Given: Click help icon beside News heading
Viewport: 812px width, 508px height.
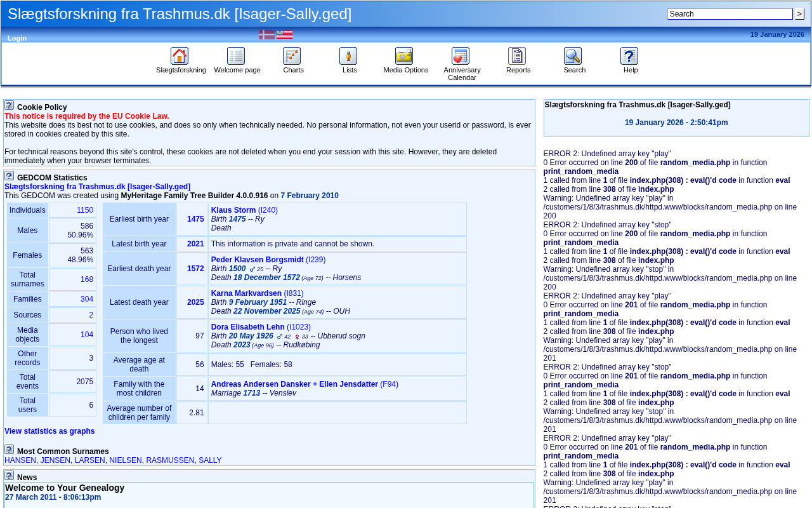Looking at the screenshot, I should (9, 476).
